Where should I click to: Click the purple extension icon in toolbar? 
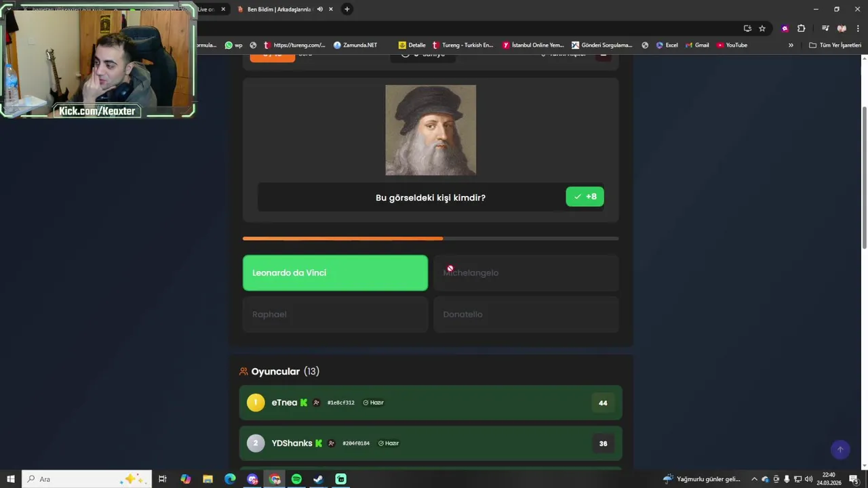tap(785, 28)
